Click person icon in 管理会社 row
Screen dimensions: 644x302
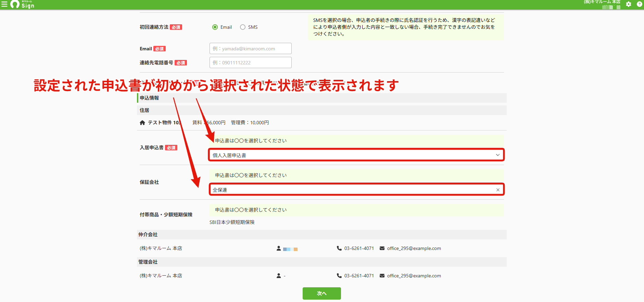click(x=279, y=276)
